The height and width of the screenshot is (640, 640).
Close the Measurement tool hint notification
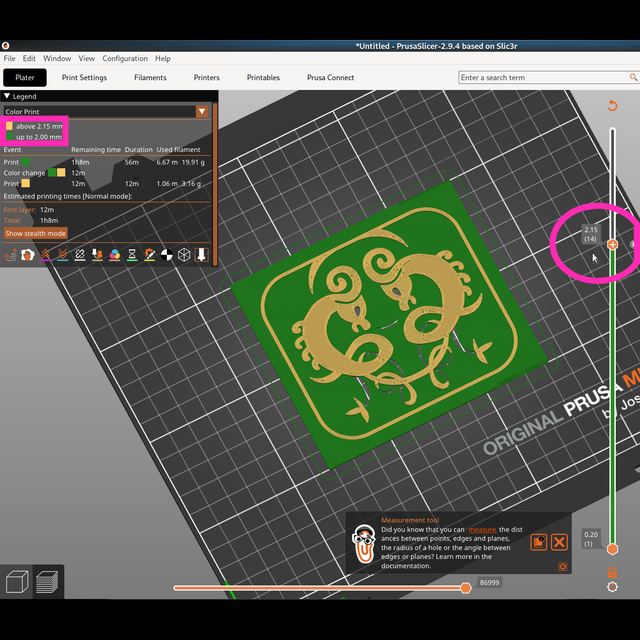(x=559, y=542)
